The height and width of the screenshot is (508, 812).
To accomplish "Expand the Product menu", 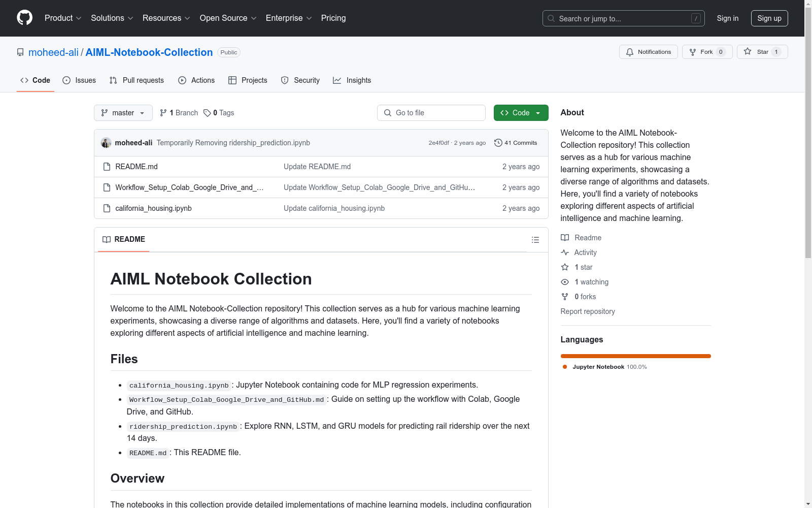I will [x=63, y=18].
